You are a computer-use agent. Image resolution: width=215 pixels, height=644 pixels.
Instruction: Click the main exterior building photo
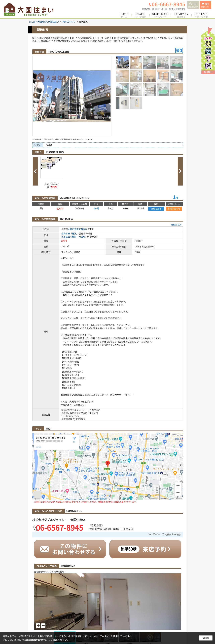72,96
